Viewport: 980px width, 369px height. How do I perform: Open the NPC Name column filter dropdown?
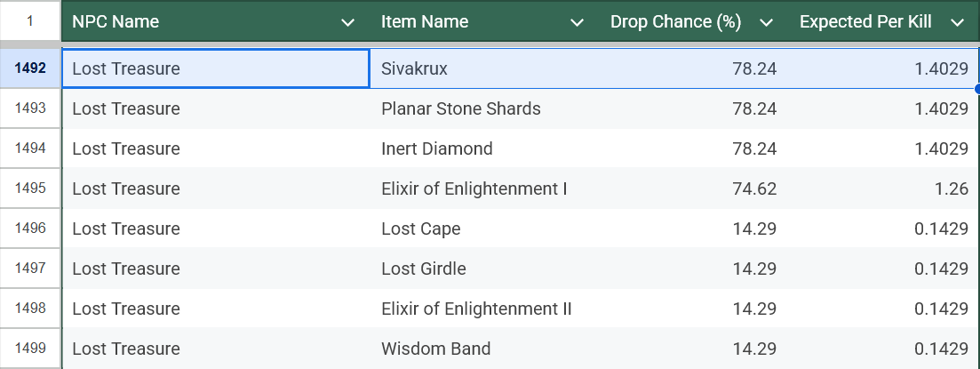(x=348, y=22)
